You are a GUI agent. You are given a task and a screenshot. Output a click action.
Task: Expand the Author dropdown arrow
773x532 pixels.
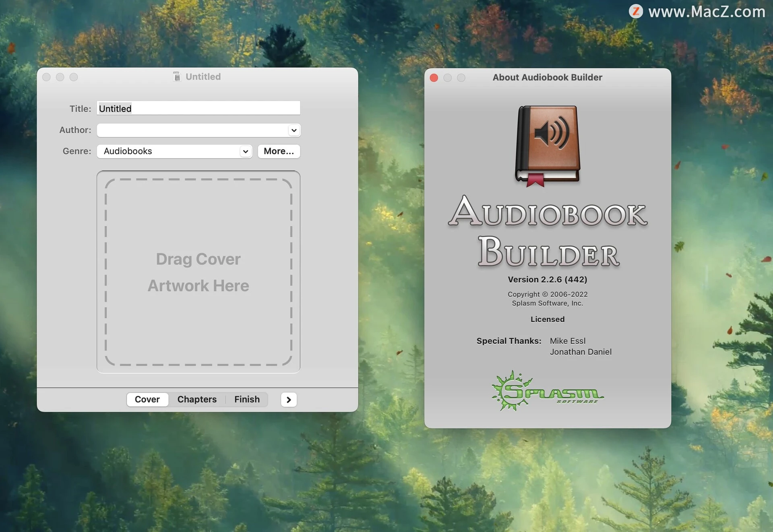pyautogui.click(x=294, y=130)
